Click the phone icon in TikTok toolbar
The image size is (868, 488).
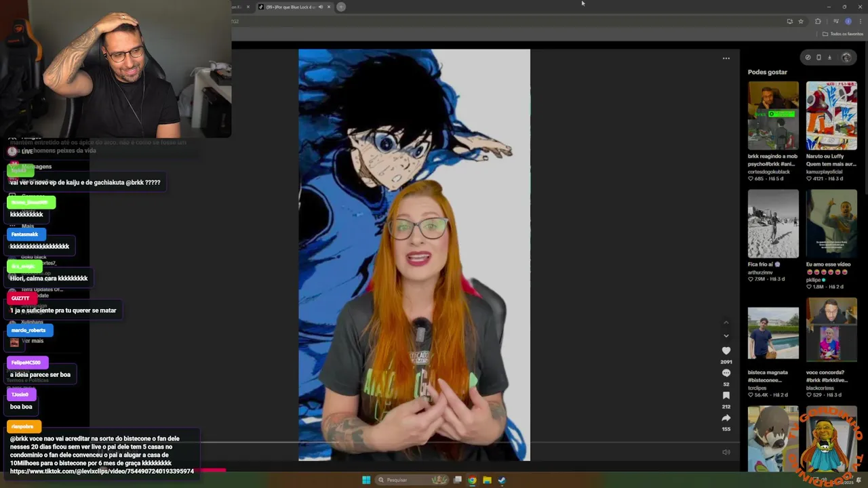click(818, 58)
